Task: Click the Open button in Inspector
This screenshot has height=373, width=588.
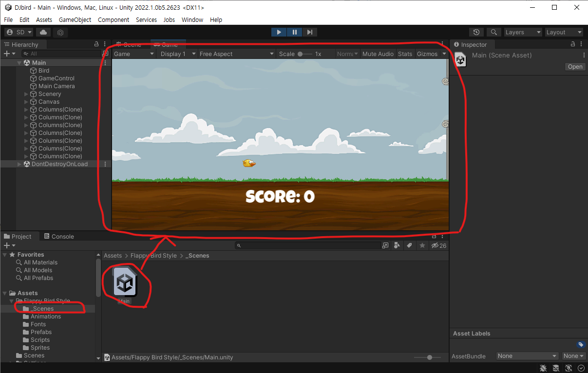Action: click(x=575, y=67)
